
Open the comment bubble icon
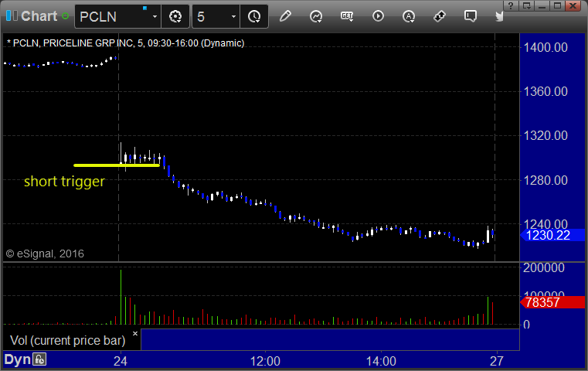(x=471, y=16)
